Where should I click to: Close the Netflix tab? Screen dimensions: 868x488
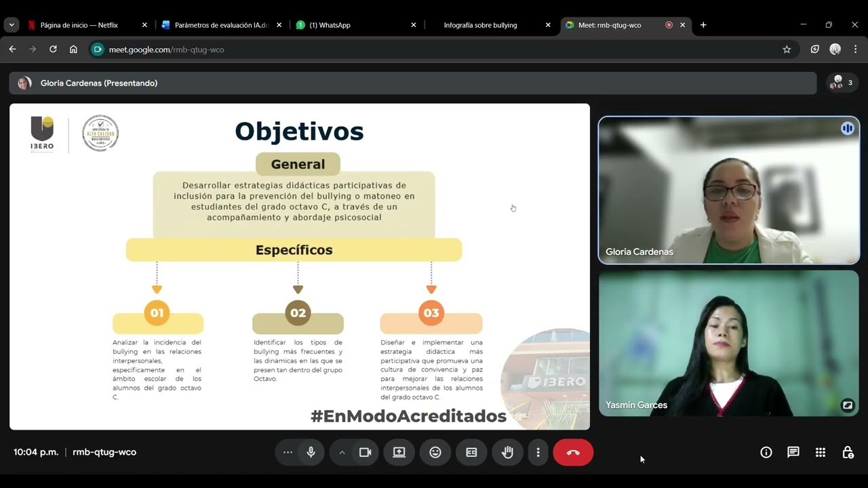coord(144,25)
